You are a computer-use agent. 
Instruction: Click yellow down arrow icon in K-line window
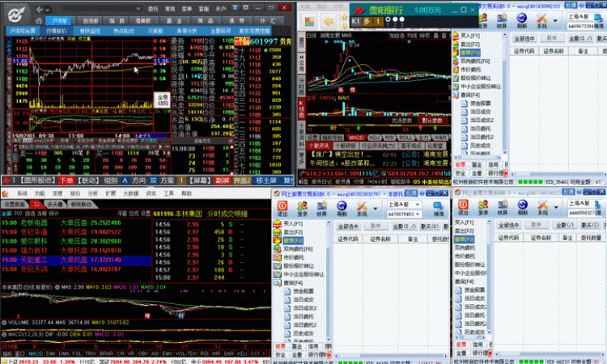tap(344, 25)
